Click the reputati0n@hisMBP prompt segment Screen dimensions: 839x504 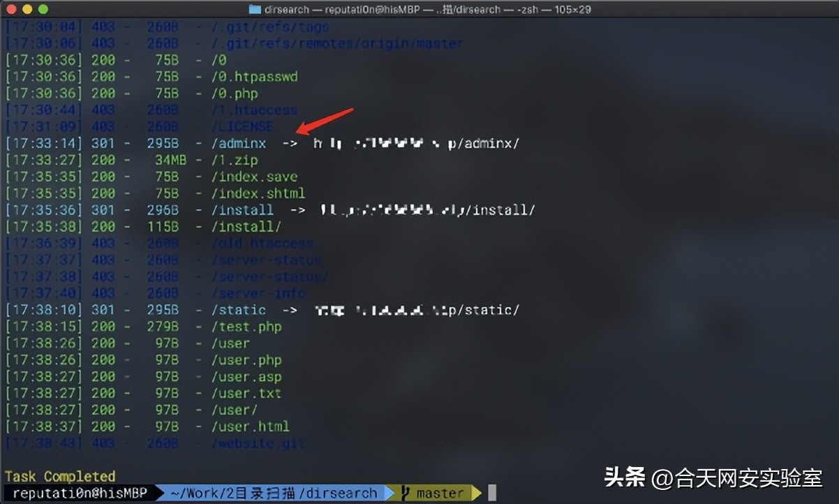(x=79, y=494)
